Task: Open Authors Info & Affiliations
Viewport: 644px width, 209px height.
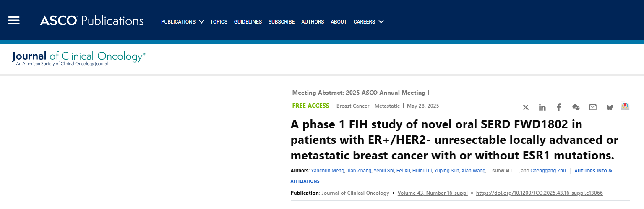Action: click(x=593, y=171)
